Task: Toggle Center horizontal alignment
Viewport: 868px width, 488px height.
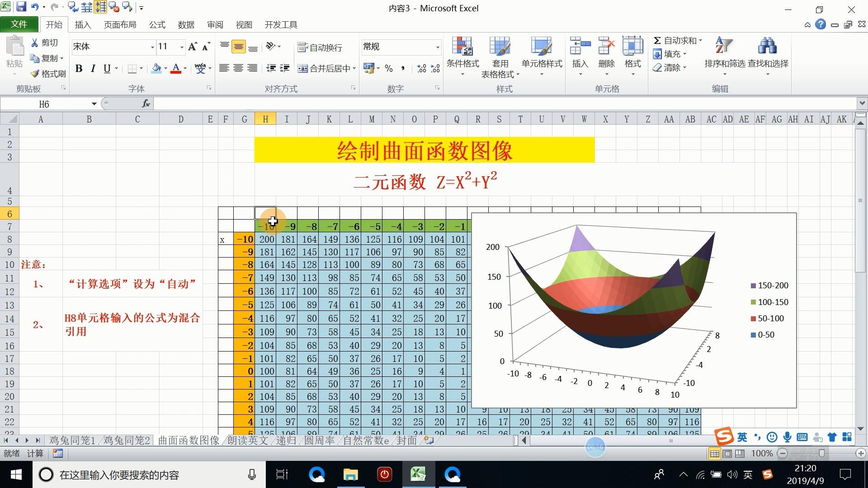Action: coord(238,68)
